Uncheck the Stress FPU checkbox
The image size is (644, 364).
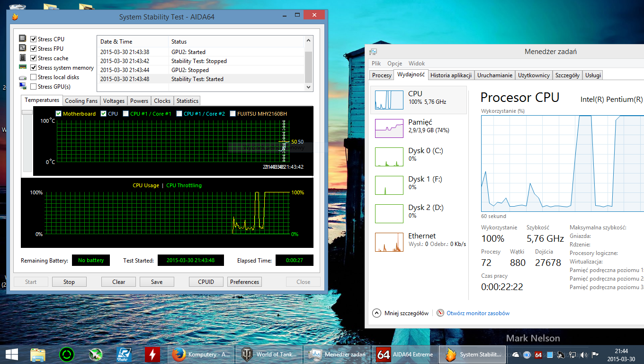pos(34,49)
